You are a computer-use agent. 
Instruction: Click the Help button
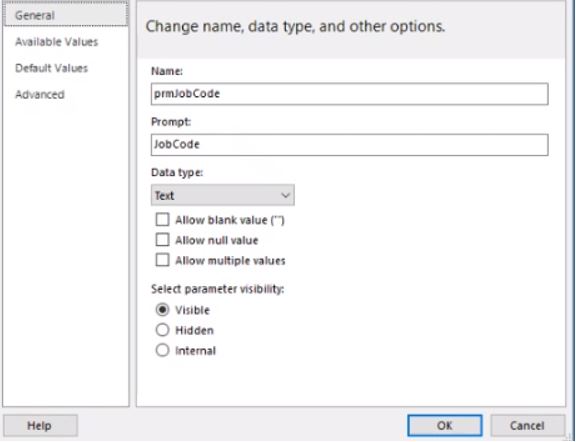tap(40, 426)
